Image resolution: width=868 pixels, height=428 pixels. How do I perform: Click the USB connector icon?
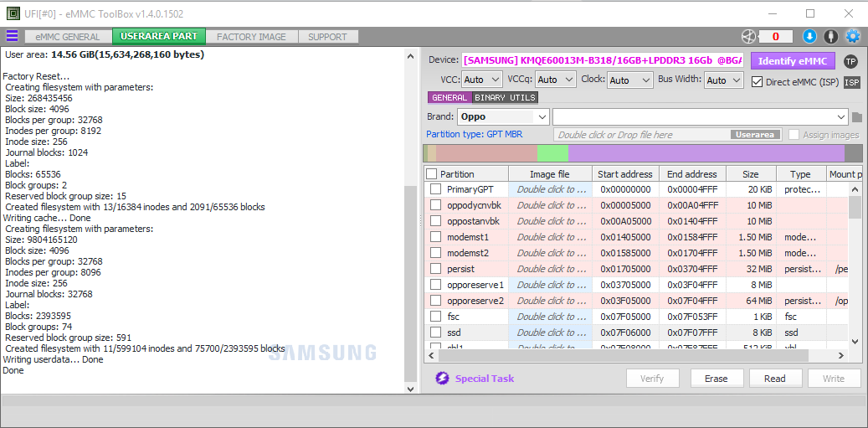click(x=830, y=37)
